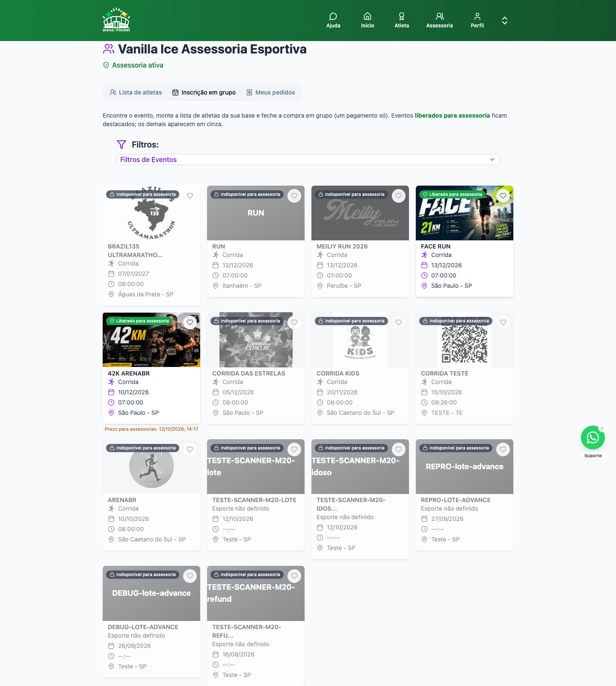
Task: Expand the profile switcher chevrons
Action: [x=505, y=21]
